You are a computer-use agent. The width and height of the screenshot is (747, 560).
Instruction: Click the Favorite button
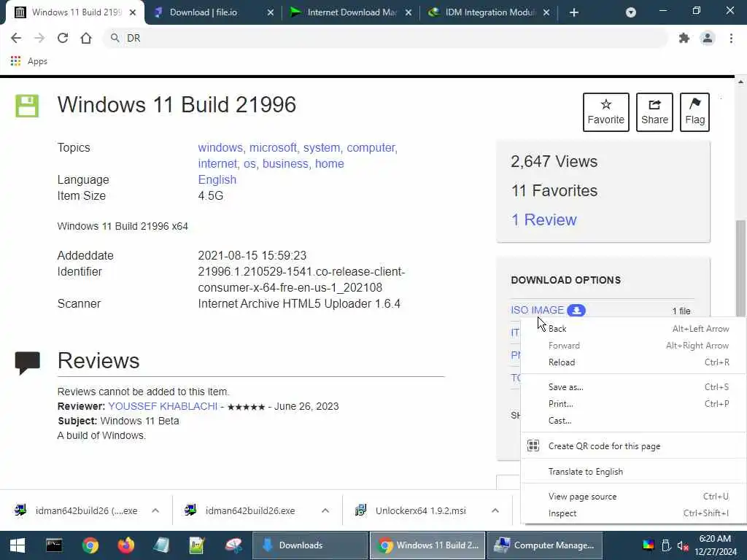(605, 112)
